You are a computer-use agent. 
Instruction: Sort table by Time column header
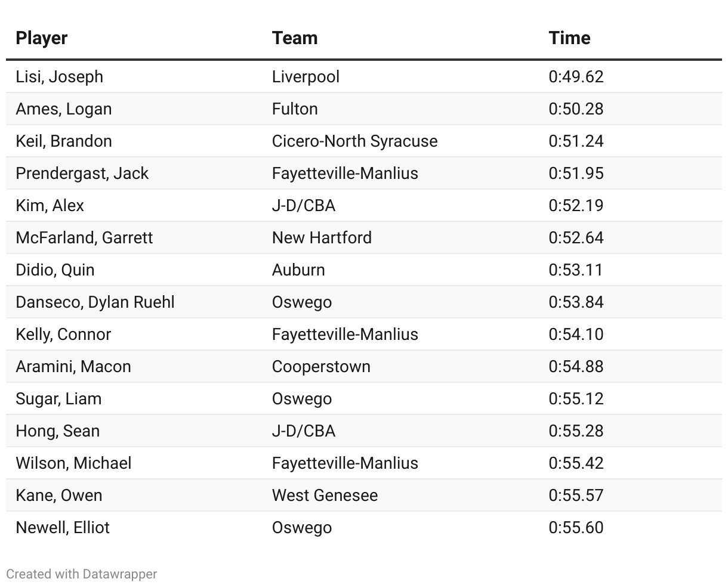point(569,38)
